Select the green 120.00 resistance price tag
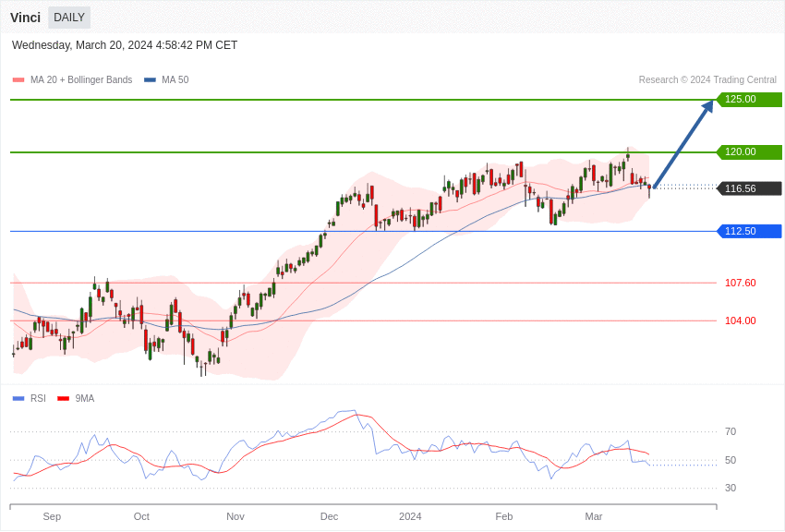The width and height of the screenshot is (785, 532). click(x=749, y=152)
